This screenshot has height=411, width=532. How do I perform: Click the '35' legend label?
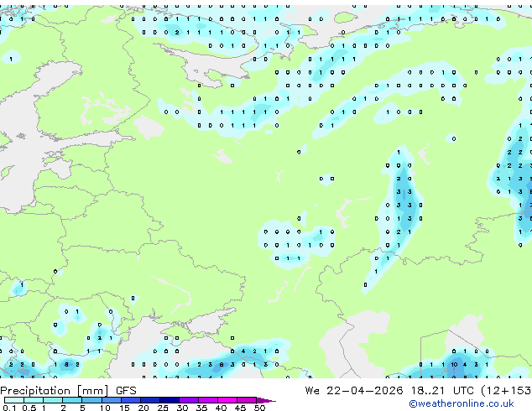[201, 408]
